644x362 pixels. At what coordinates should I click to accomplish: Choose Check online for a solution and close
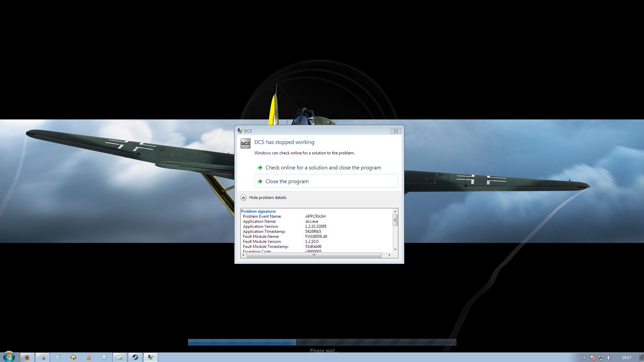[x=326, y=168]
